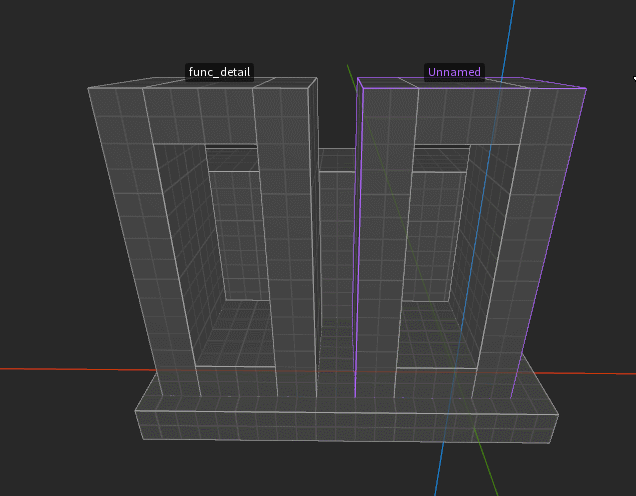This screenshot has width=636, height=496.
Task: Click the func_detail group label
Action: pyautogui.click(x=219, y=72)
